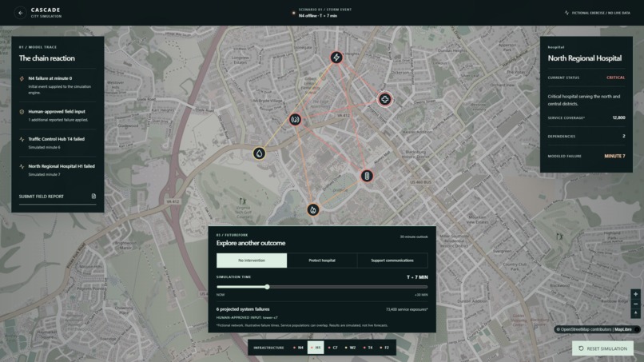Click Explore another outcome heading

coord(251,243)
